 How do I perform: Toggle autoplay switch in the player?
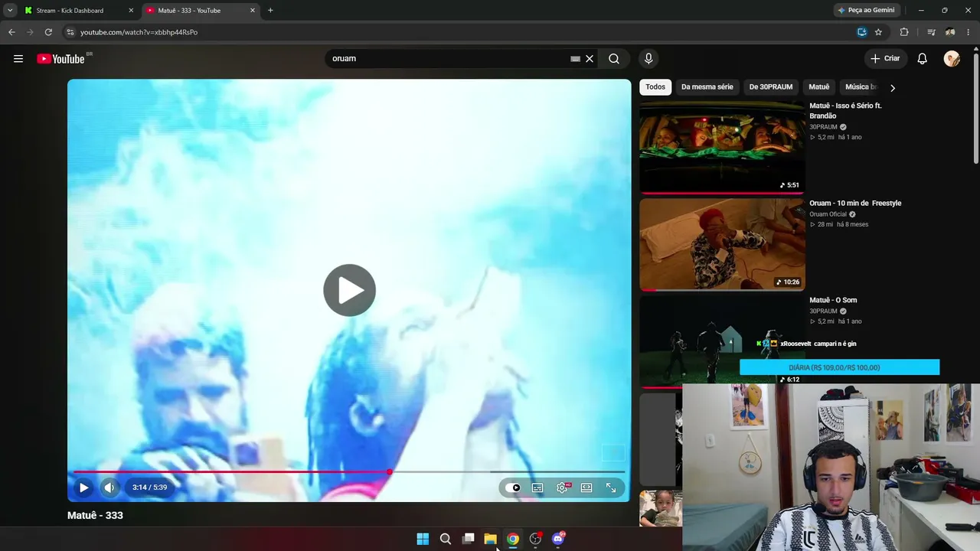(x=513, y=488)
